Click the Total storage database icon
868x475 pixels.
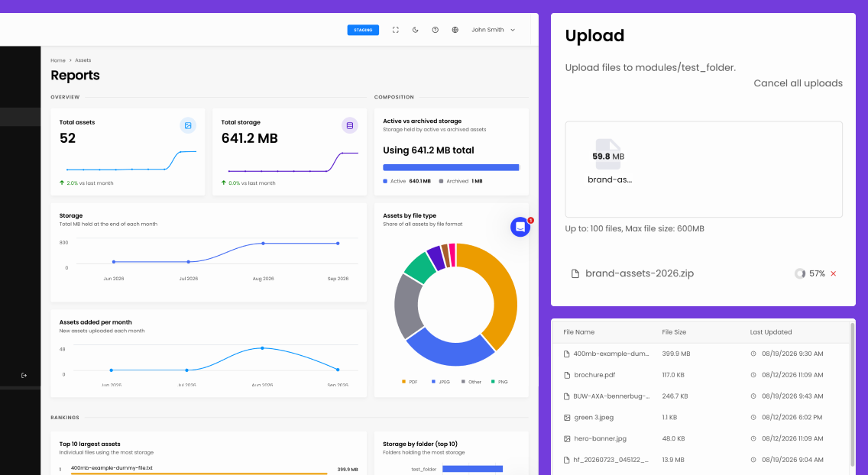[350, 125]
